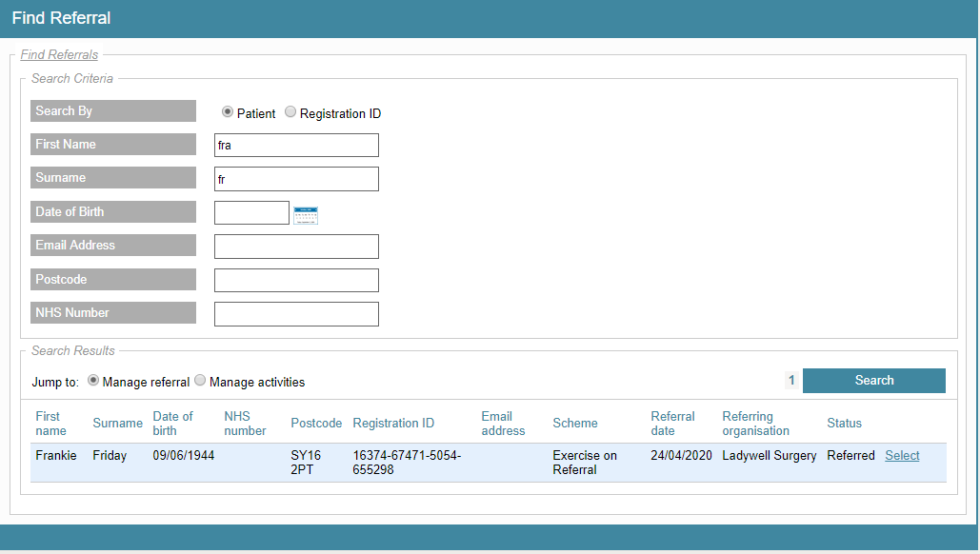980x554 pixels.
Task: Click the Status column header
Action: [x=845, y=423]
